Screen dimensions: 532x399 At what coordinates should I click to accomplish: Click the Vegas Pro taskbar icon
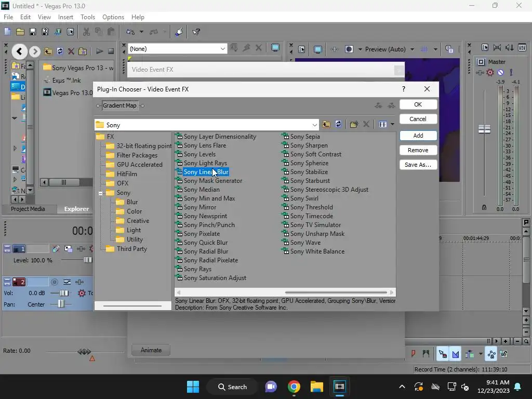(339, 387)
